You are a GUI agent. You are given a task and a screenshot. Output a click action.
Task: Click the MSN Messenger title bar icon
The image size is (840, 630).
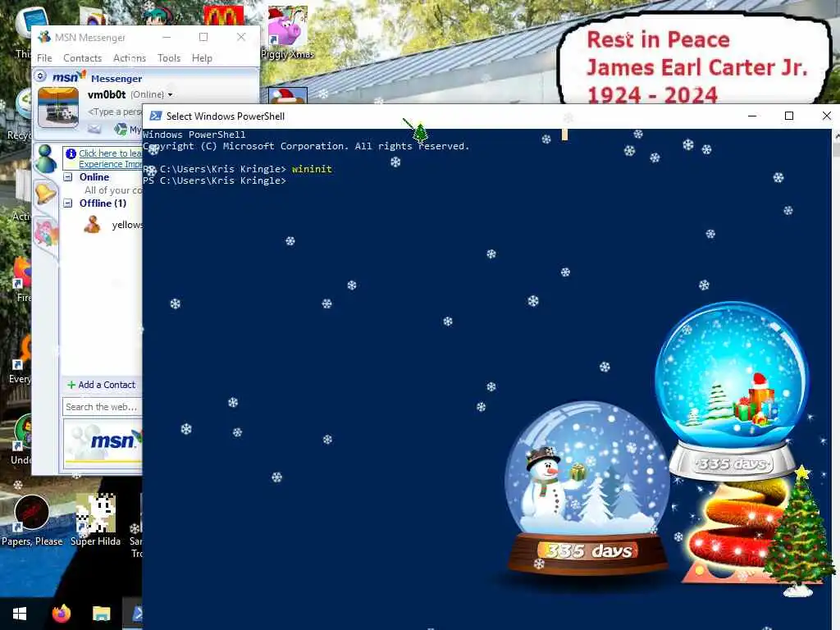coord(44,37)
